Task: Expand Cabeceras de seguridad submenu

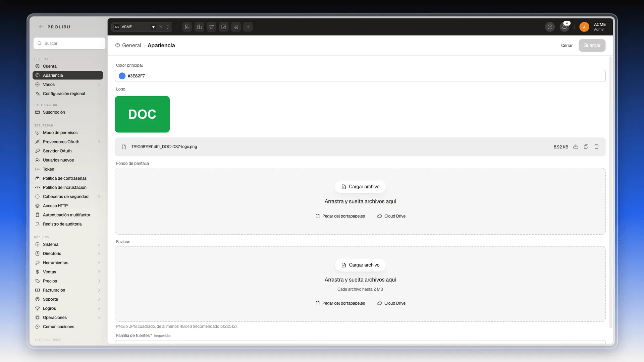Action: [99, 196]
